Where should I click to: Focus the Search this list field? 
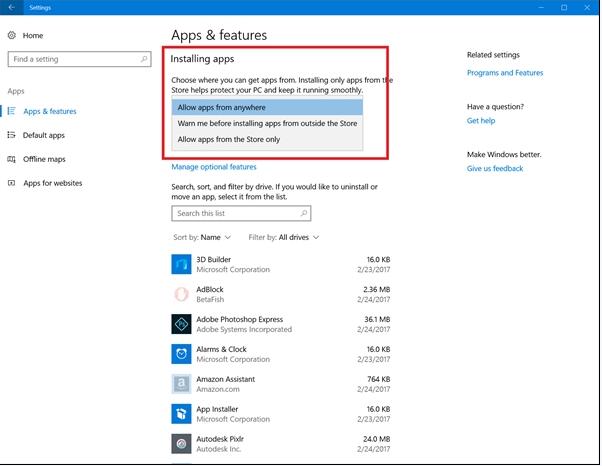point(241,213)
